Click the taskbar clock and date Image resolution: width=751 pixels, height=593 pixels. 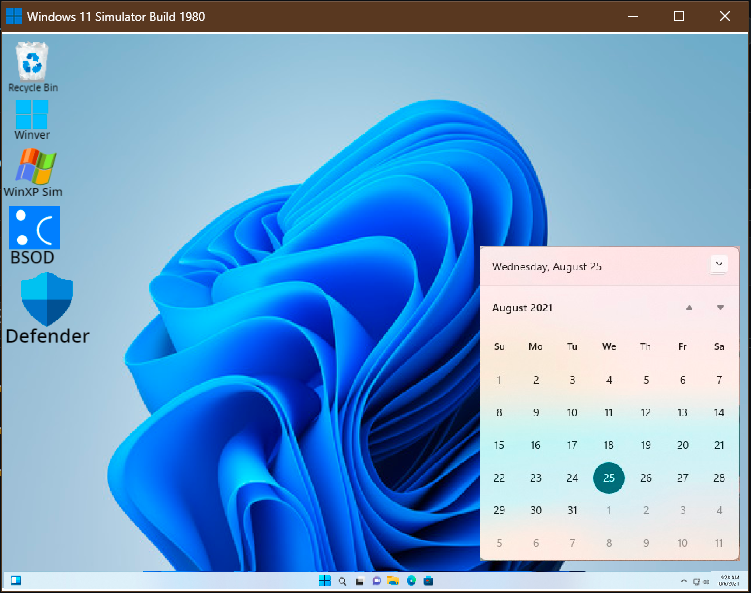tap(729, 581)
